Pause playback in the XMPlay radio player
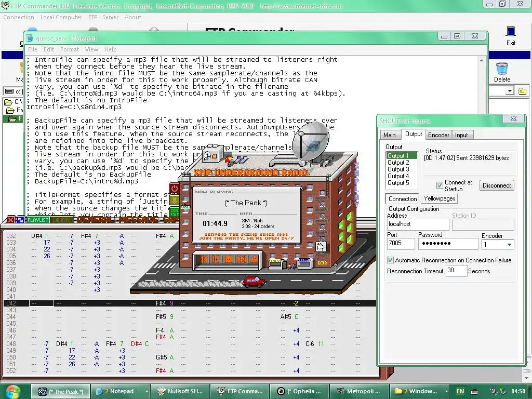Viewport: 532px width, 399px height. pos(216,260)
